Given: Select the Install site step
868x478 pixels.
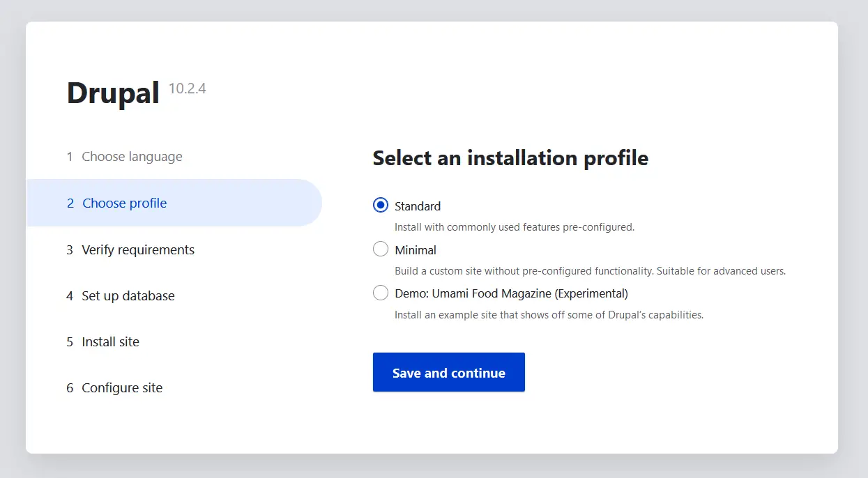Looking at the screenshot, I should point(103,341).
